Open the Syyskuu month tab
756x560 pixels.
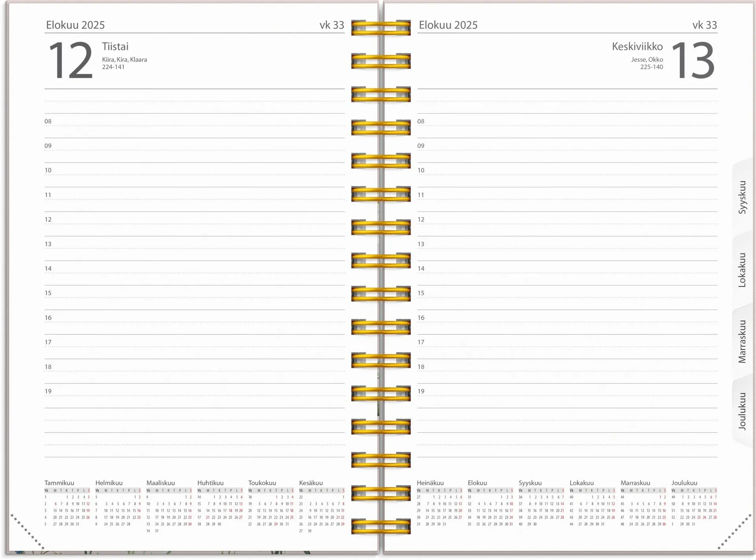click(743, 197)
